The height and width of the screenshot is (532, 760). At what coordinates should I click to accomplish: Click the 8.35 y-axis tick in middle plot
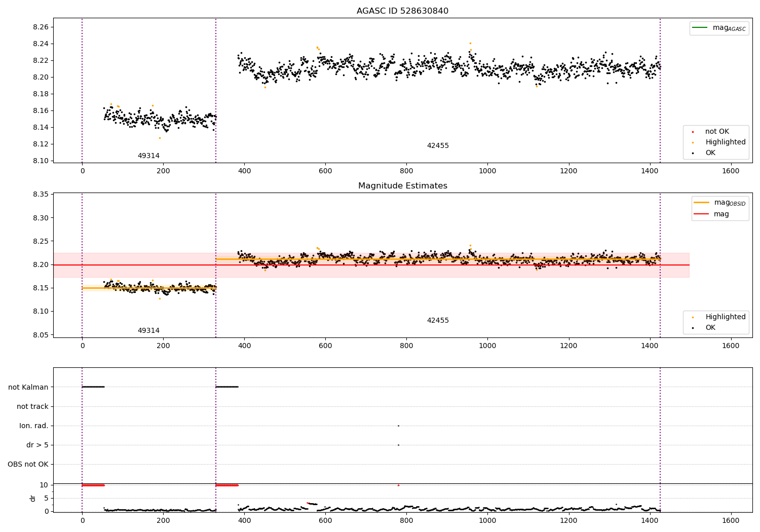(41, 195)
